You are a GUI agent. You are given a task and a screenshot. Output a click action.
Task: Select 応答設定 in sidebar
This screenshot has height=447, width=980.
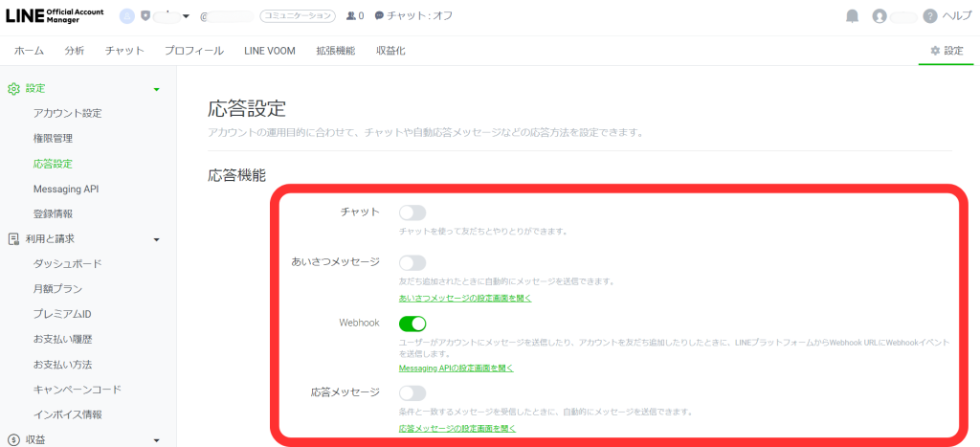click(x=54, y=164)
